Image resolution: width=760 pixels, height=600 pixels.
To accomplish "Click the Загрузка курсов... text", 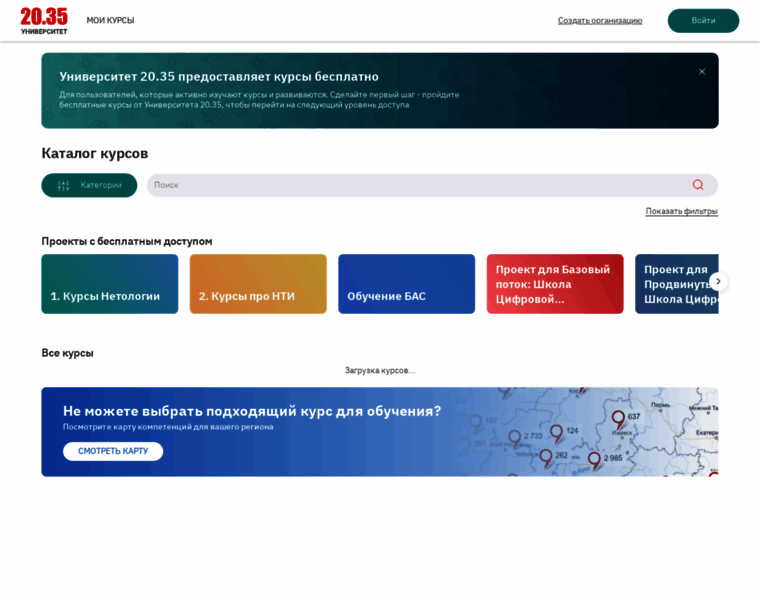I will 380,370.
